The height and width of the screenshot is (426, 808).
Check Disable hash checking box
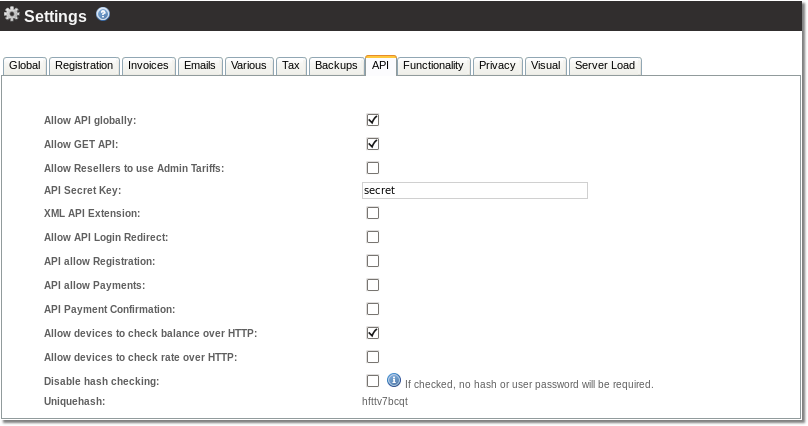tap(373, 381)
